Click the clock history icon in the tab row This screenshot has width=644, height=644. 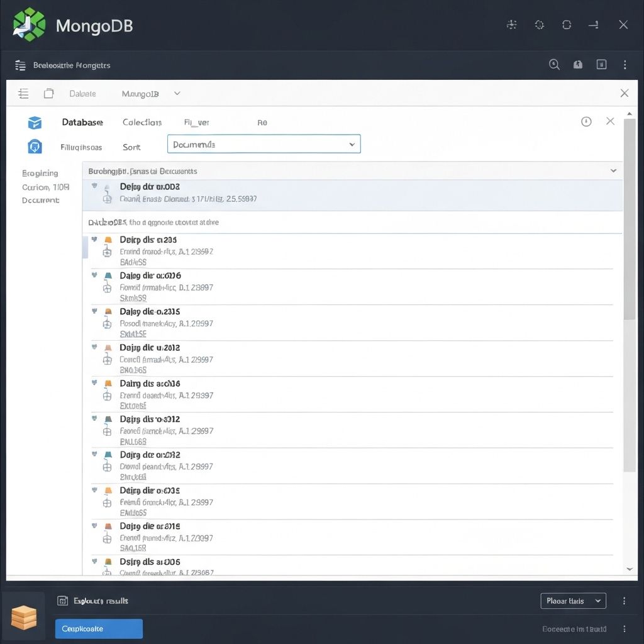coord(586,122)
